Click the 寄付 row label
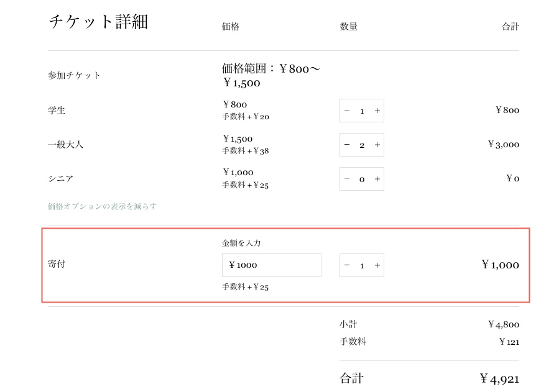Image resolution: width=536 pixels, height=392 pixels. click(57, 264)
